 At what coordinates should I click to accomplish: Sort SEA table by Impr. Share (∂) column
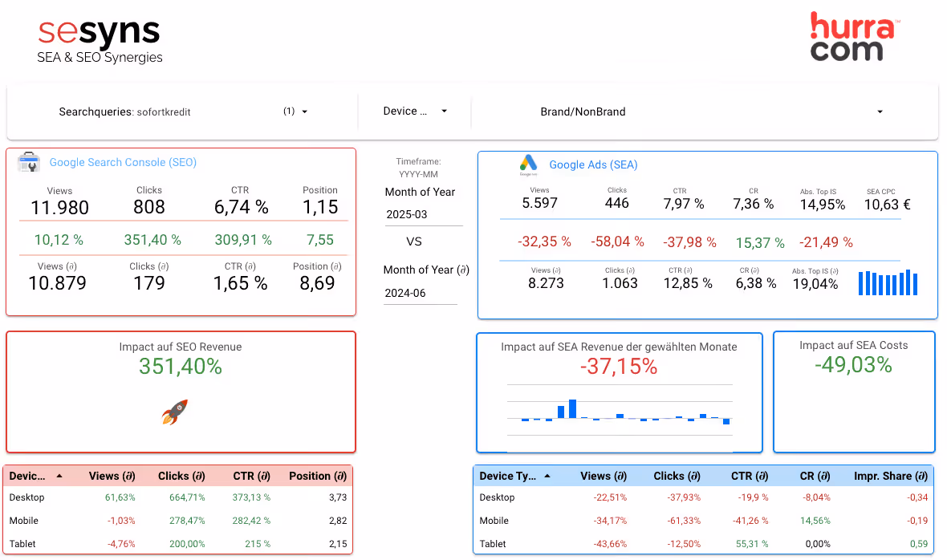[x=891, y=476]
